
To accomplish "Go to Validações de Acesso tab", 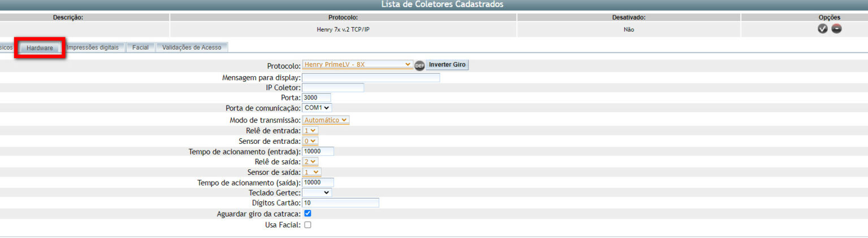I will click(x=192, y=48).
